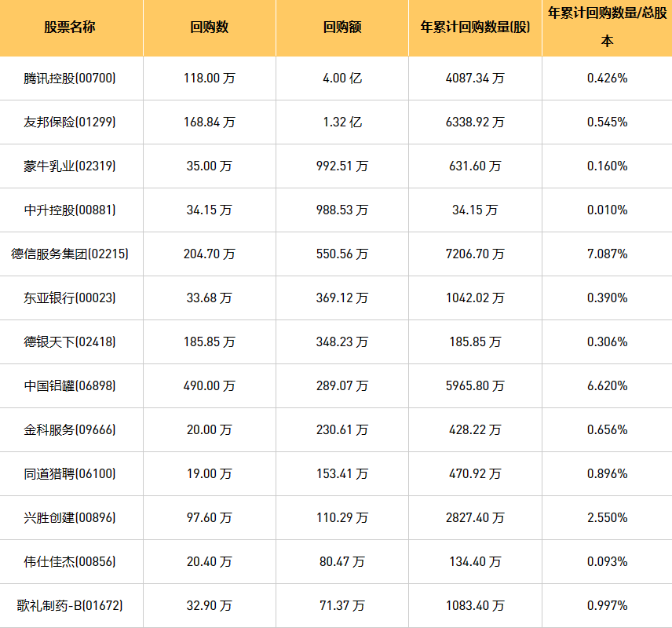Click the 0.306% ratio cell
The width and height of the screenshot is (672, 628).
pos(608,341)
